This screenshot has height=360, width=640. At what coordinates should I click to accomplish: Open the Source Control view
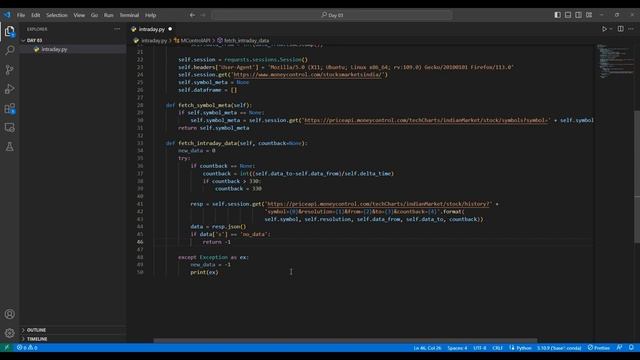tap(9, 69)
